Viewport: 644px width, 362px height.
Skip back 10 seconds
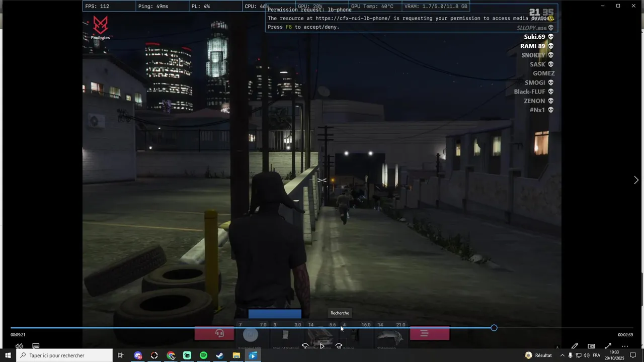pos(305,346)
